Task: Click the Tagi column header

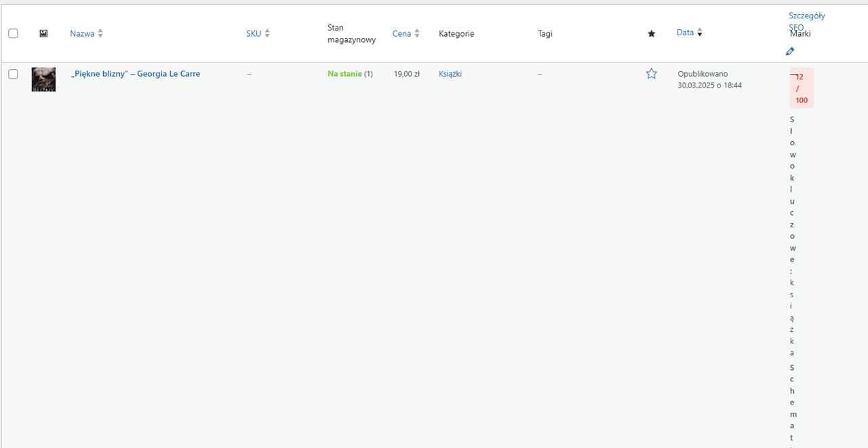Action: (x=545, y=33)
